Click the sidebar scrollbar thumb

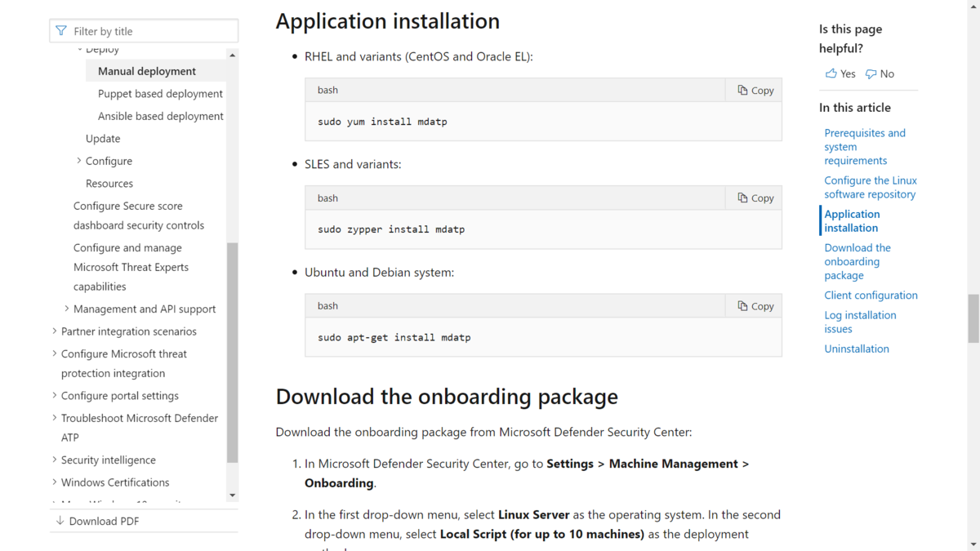[x=232, y=353]
